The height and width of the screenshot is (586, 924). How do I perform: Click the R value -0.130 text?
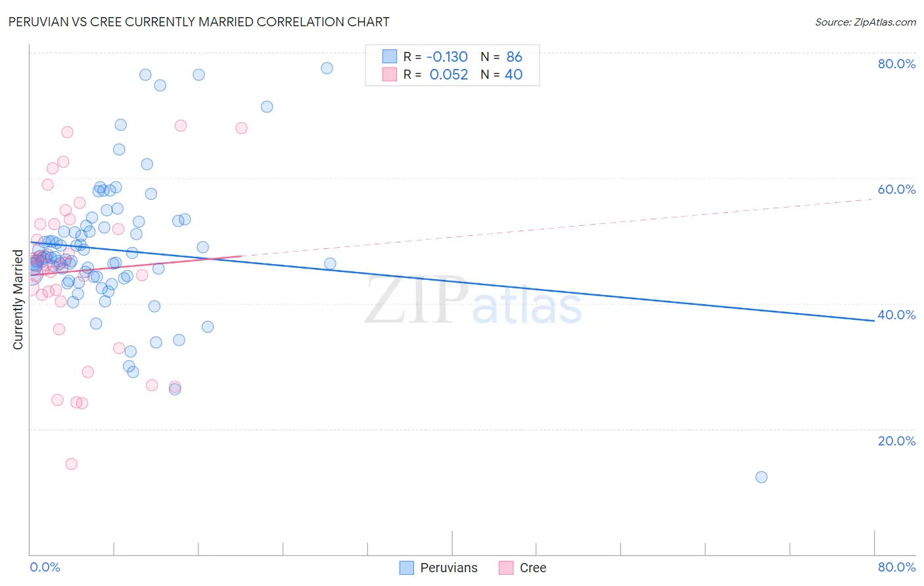coord(447,56)
